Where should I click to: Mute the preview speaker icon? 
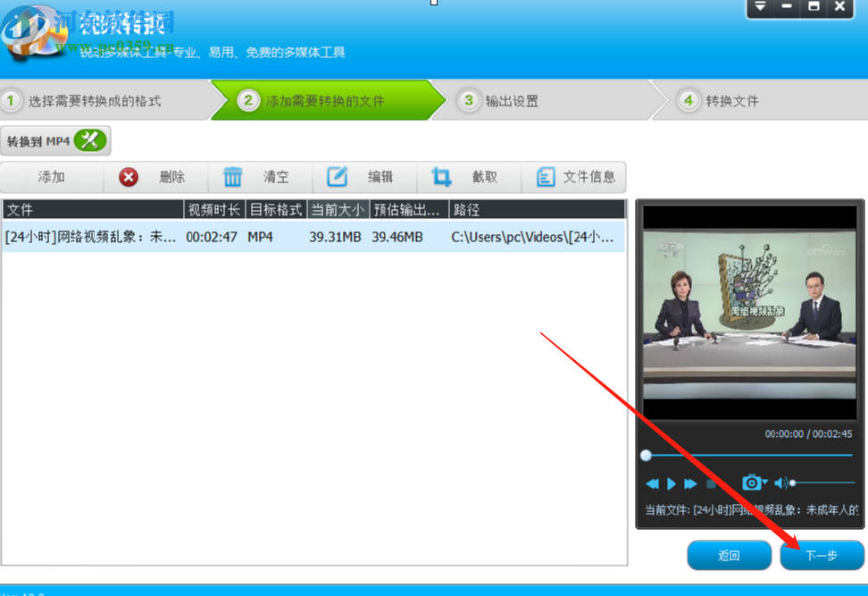click(x=780, y=483)
